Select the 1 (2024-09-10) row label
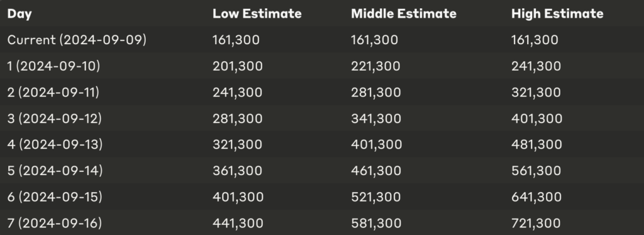 53,66
